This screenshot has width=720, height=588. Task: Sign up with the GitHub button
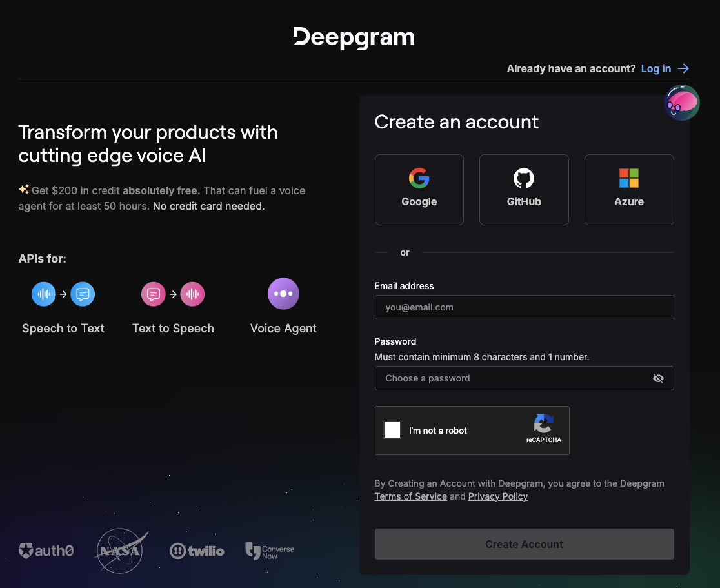524,190
